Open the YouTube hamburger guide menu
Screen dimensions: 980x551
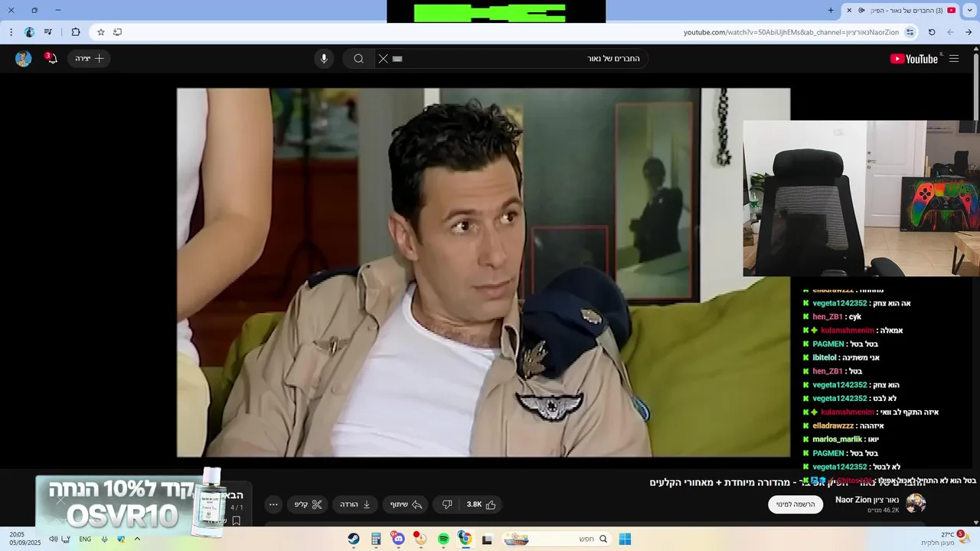[x=954, y=59]
